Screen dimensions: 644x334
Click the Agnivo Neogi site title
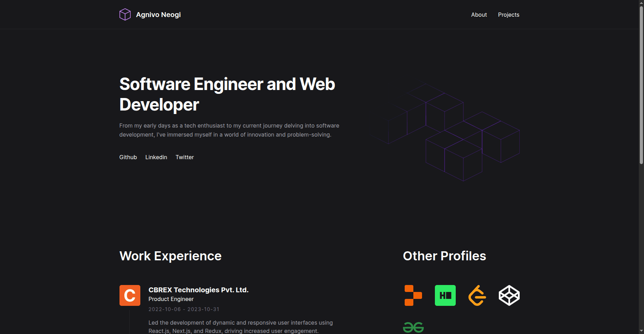click(158, 15)
